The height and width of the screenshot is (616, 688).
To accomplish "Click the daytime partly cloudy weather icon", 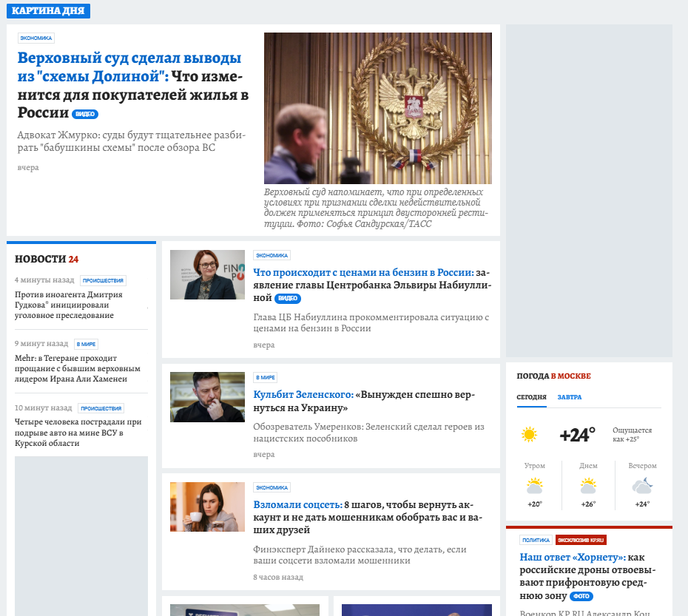I will click(588, 486).
